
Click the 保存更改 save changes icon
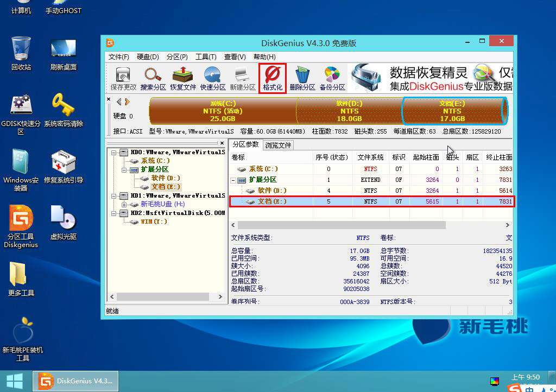pyautogui.click(x=123, y=79)
